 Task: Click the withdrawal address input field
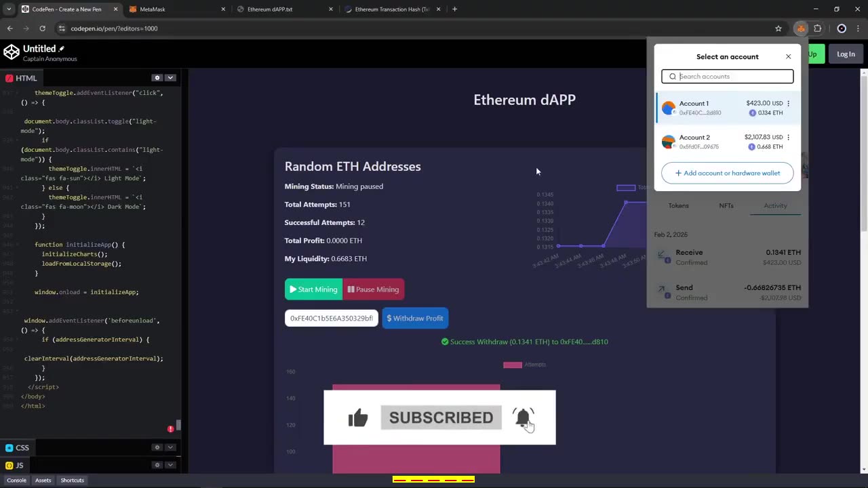click(332, 318)
